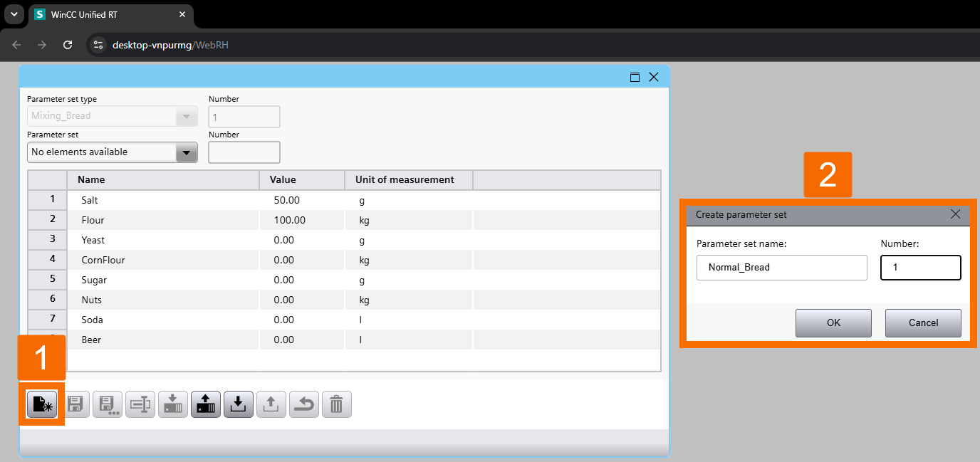Open the Parameter set dropdown
The width and height of the screenshot is (980, 462).
point(186,152)
